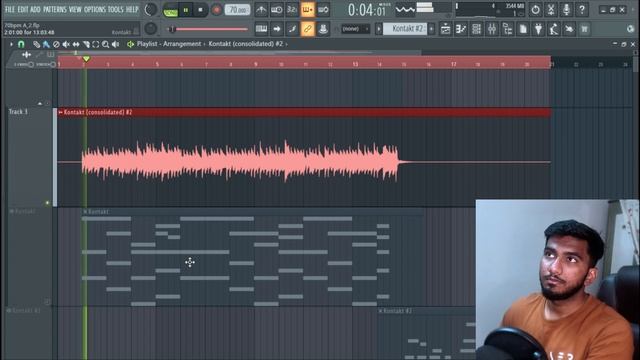
Task: Toggle the highlighted link/multilink controllers button
Action: pos(308,29)
